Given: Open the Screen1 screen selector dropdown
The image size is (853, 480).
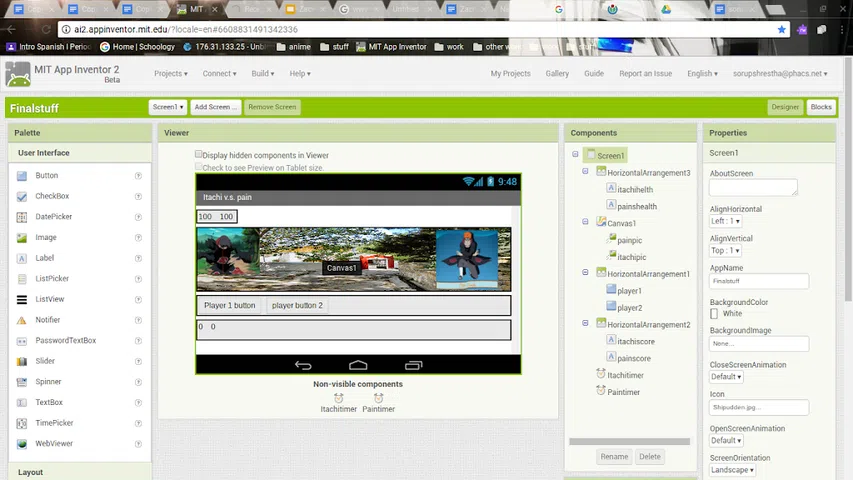Looking at the screenshot, I should tap(168, 107).
